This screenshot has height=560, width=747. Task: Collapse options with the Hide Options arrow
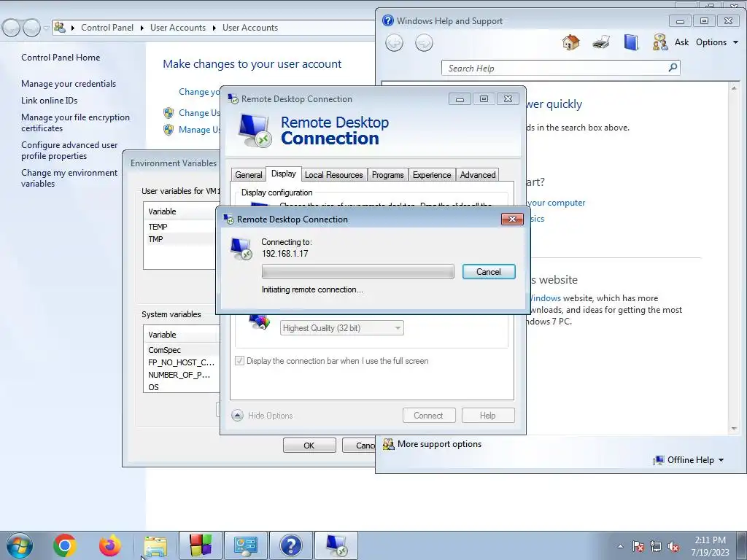tap(237, 415)
